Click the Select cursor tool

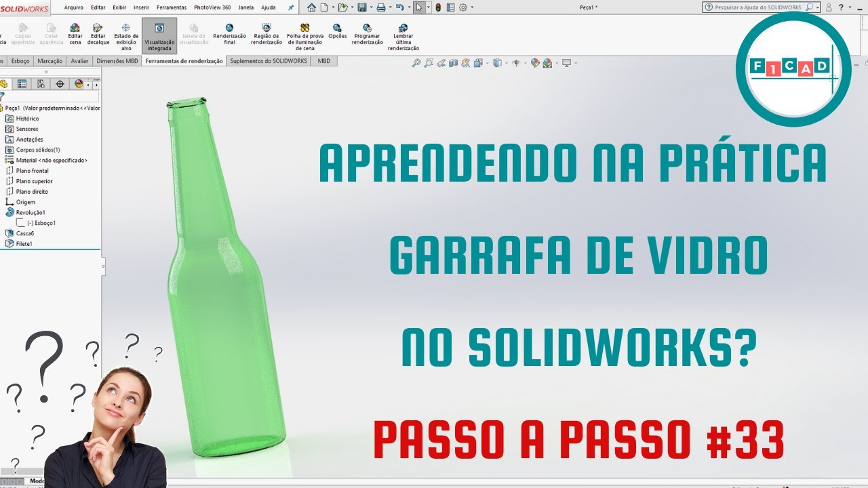tap(419, 7)
